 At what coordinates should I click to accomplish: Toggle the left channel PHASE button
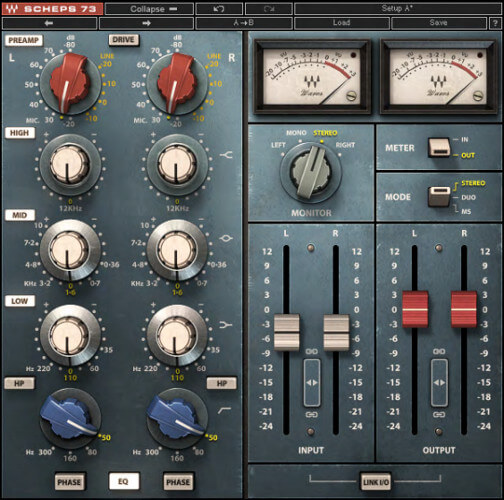click(69, 482)
